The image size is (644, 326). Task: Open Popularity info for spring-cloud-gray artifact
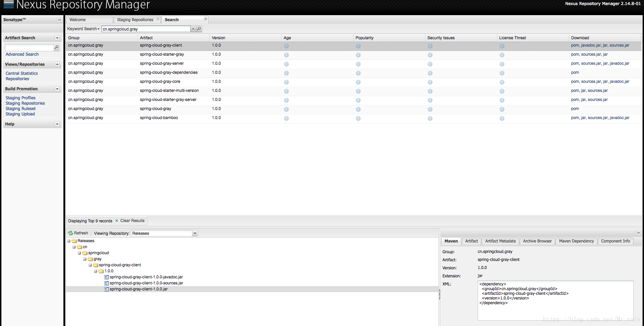click(358, 109)
